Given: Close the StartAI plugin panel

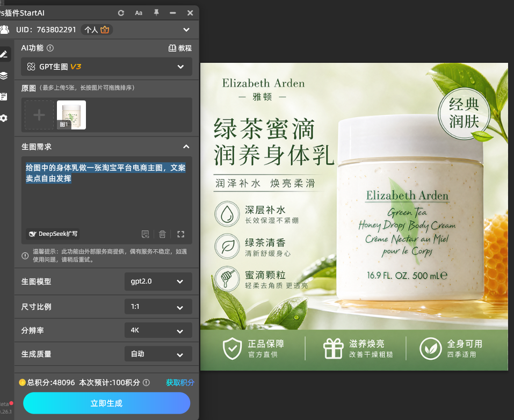Looking at the screenshot, I should [190, 13].
